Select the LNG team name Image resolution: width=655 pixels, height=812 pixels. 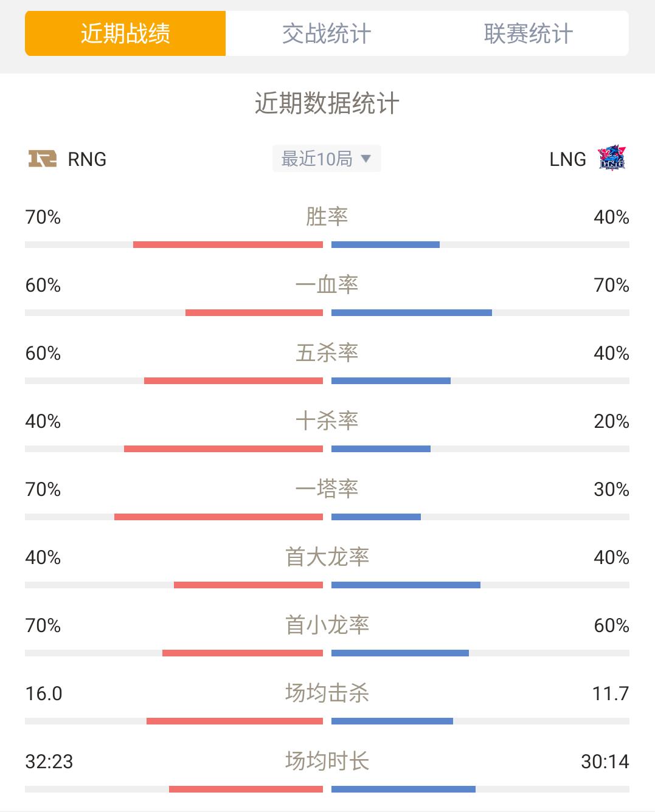point(567,159)
